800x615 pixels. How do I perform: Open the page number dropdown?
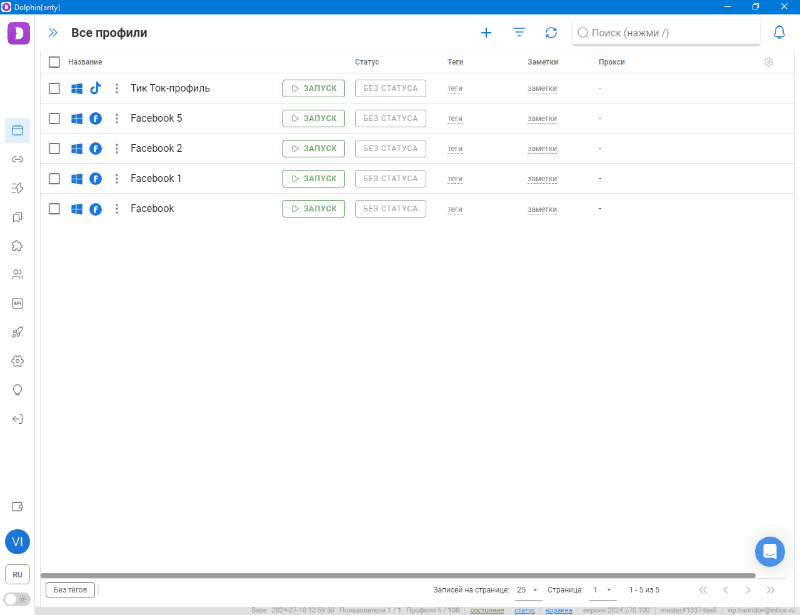(603, 590)
